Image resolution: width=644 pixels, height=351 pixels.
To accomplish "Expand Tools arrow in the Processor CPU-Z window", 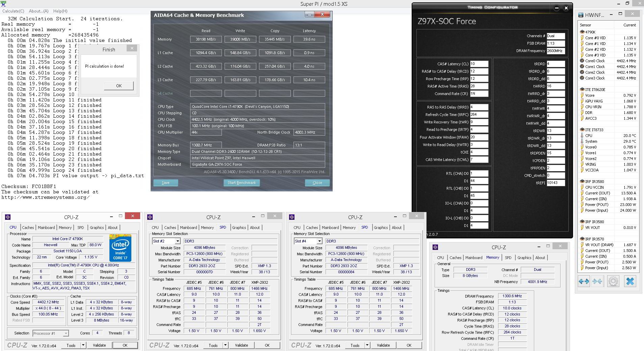I will tap(83, 345).
